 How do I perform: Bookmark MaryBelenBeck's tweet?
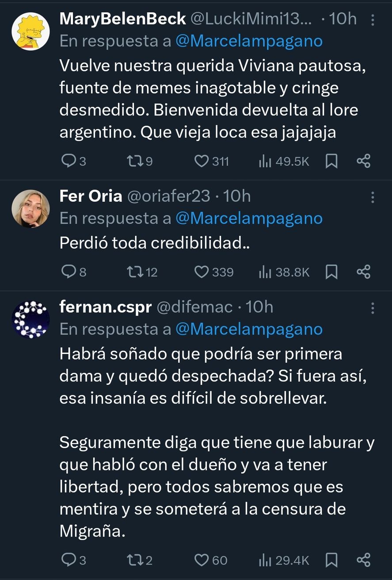tap(331, 161)
